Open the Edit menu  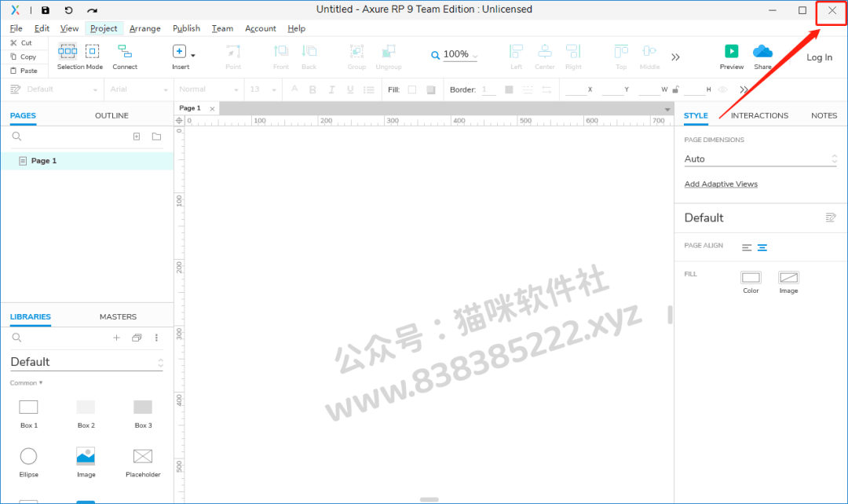click(x=42, y=28)
